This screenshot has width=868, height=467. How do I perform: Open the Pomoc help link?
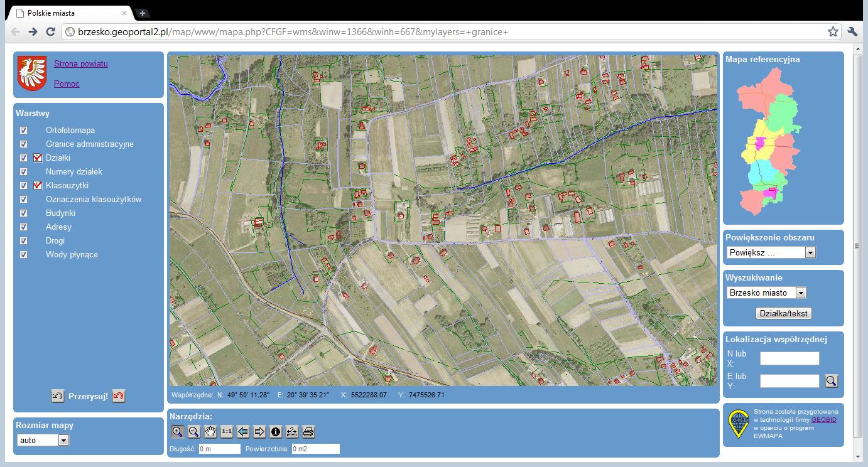coord(67,84)
